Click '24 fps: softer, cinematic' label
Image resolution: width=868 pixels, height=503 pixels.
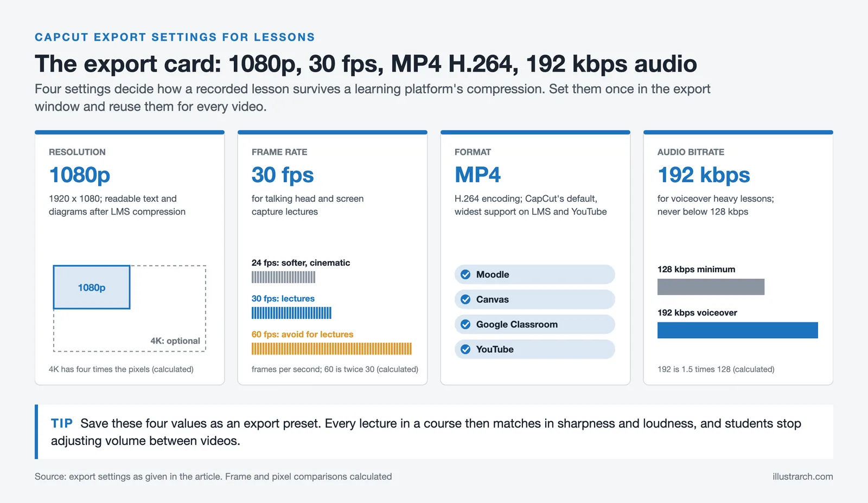pos(301,263)
